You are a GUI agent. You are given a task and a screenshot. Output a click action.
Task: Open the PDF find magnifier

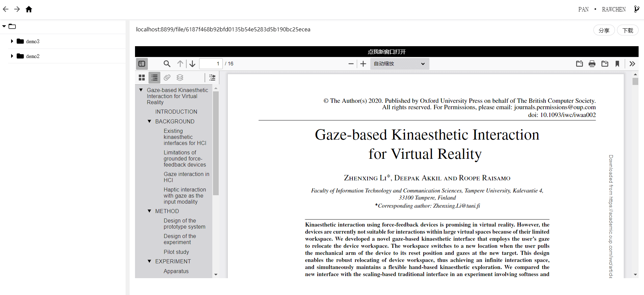(167, 63)
